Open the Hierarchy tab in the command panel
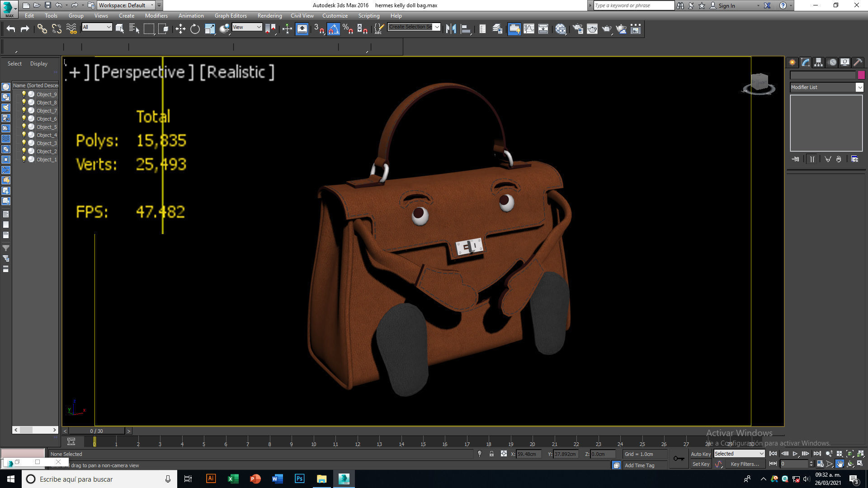This screenshot has width=868, height=488. 818,63
